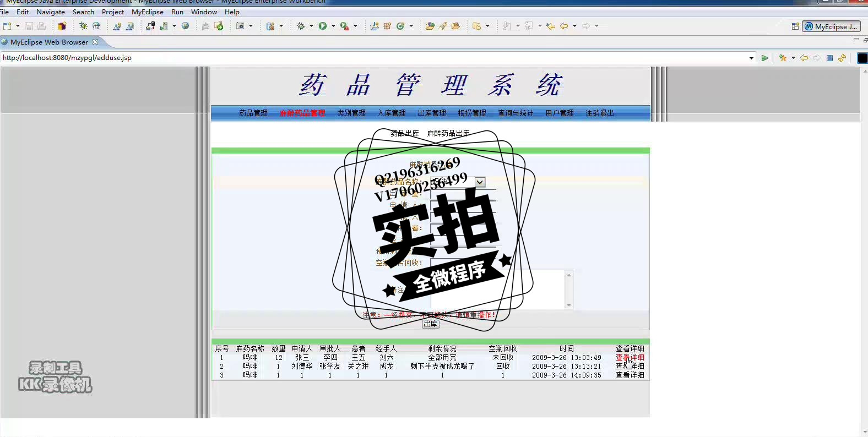The image size is (868, 437).
Task: Open the Run icon dropdown arrow
Action: [333, 26]
